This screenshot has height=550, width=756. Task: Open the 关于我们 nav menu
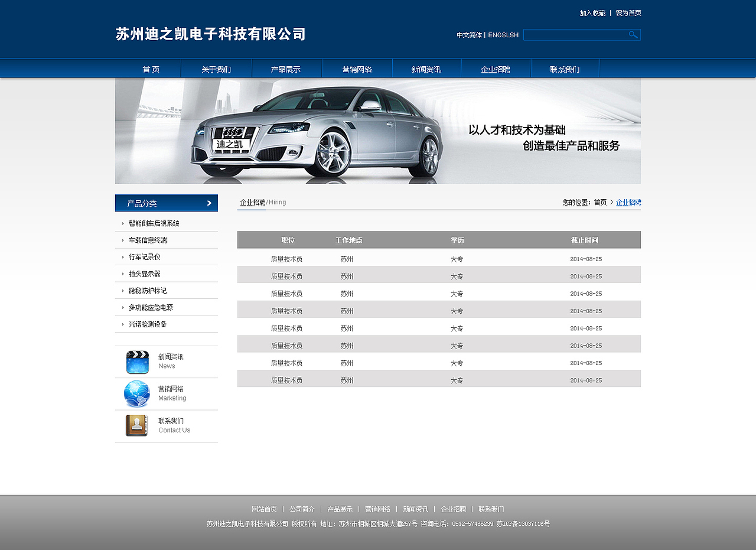click(216, 69)
